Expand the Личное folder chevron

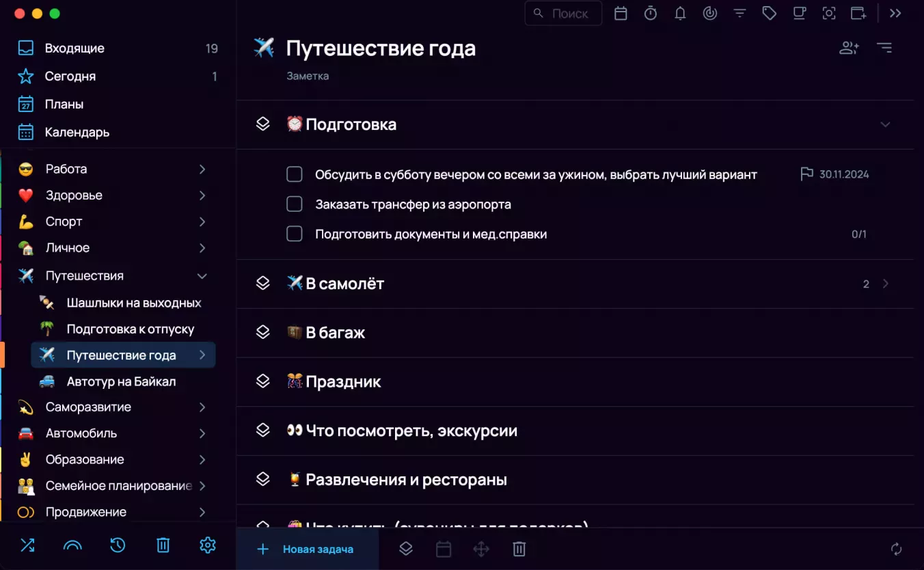(x=202, y=248)
